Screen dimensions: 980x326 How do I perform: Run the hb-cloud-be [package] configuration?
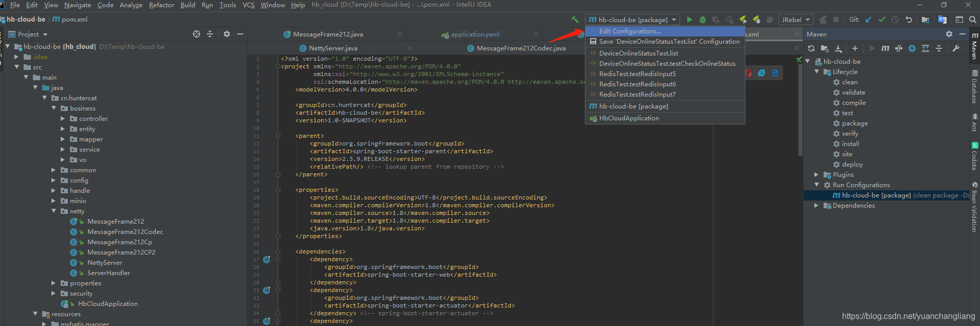689,20
